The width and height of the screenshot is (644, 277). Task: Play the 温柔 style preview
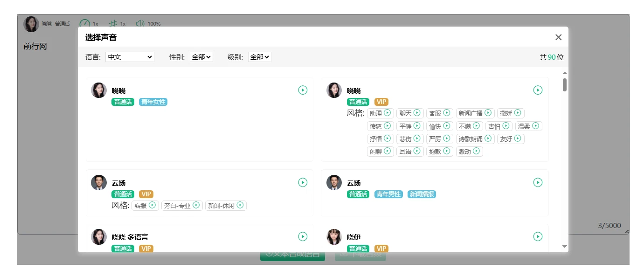click(x=535, y=126)
